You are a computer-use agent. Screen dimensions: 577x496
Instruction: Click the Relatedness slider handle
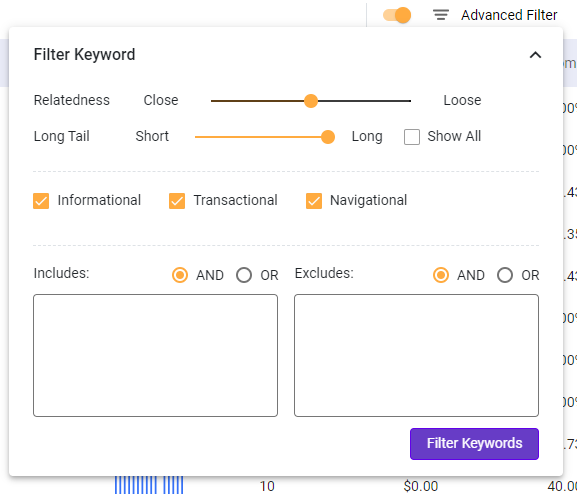[x=311, y=101]
